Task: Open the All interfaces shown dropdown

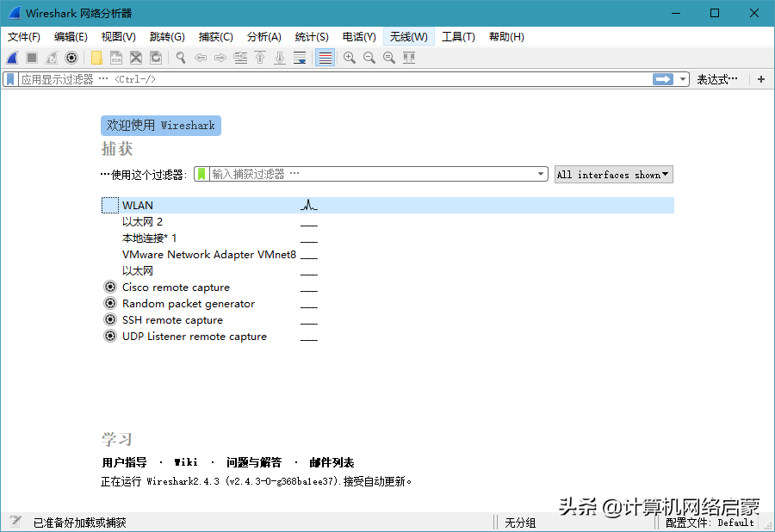Action: pyautogui.click(x=613, y=174)
